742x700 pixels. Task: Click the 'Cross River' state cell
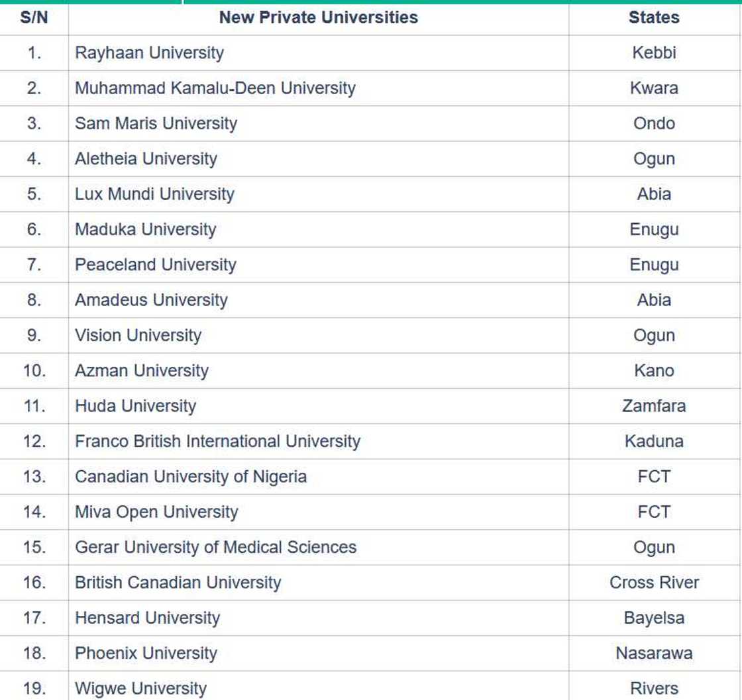(x=654, y=583)
